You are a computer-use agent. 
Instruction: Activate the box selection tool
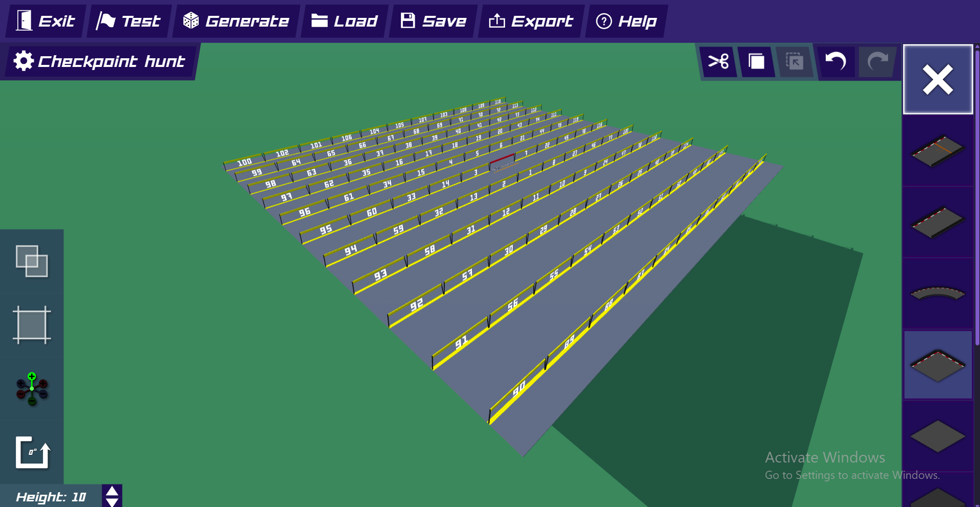[x=32, y=325]
